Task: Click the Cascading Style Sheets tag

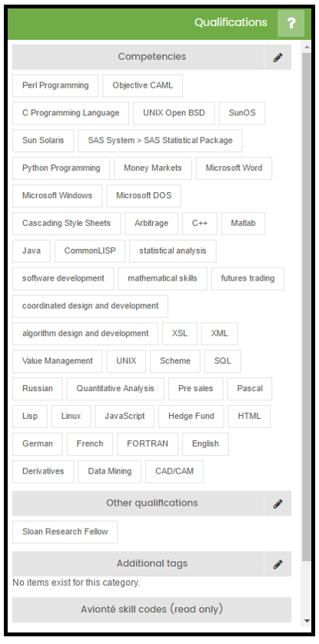Action: [x=67, y=224]
